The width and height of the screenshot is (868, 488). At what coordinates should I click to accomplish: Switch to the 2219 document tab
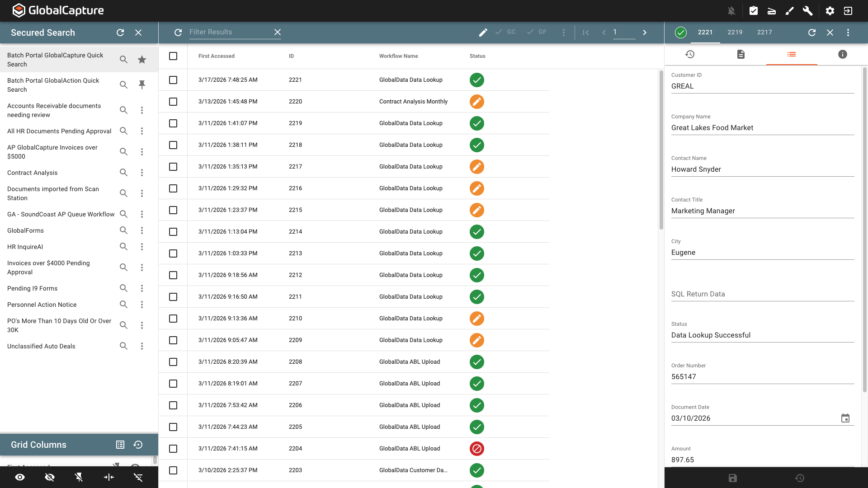735,32
